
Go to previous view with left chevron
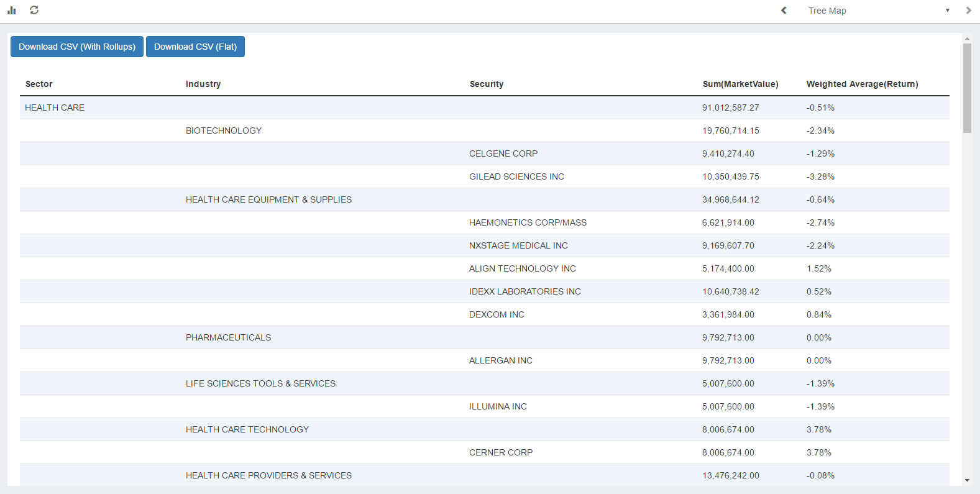click(x=784, y=11)
